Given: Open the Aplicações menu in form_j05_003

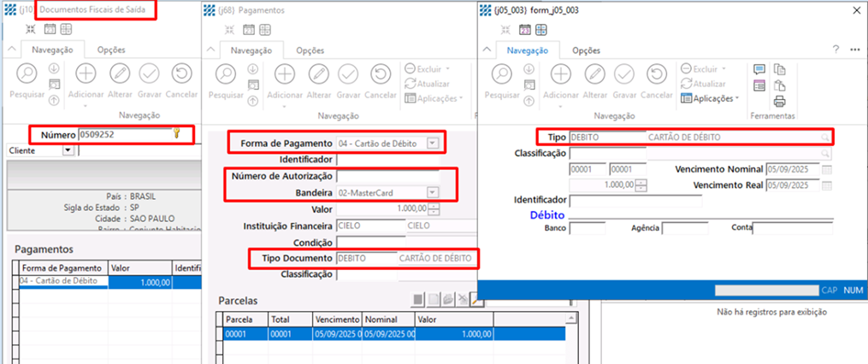Looking at the screenshot, I should click(x=710, y=98).
